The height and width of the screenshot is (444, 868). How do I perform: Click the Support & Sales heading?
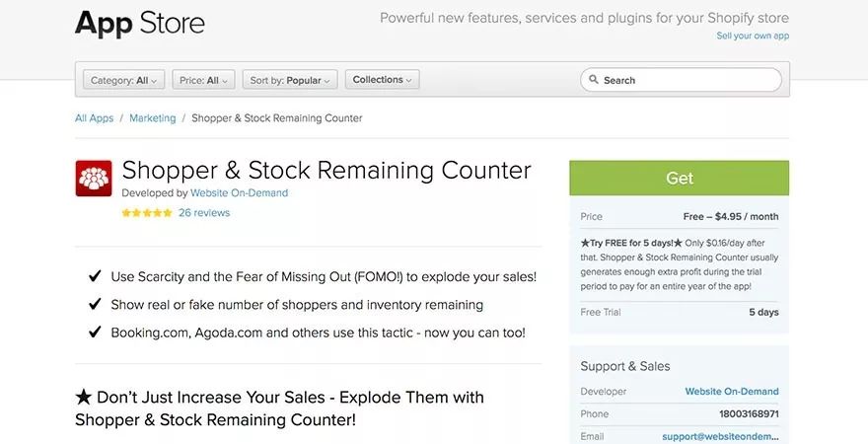(625, 366)
